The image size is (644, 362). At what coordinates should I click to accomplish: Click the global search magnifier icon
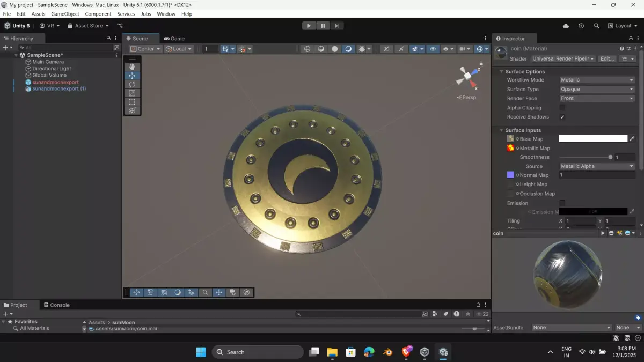click(596, 26)
